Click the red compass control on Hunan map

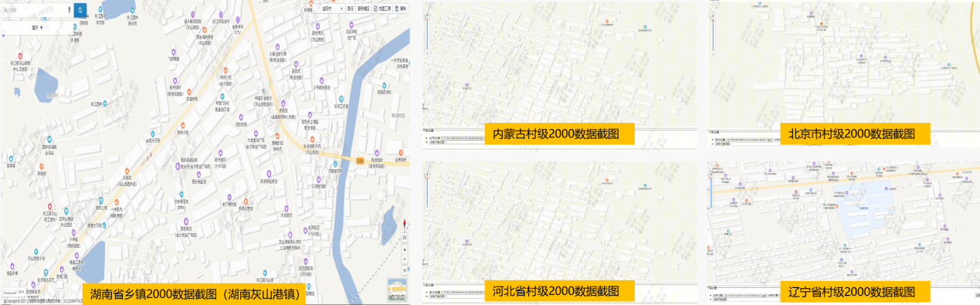point(405,223)
